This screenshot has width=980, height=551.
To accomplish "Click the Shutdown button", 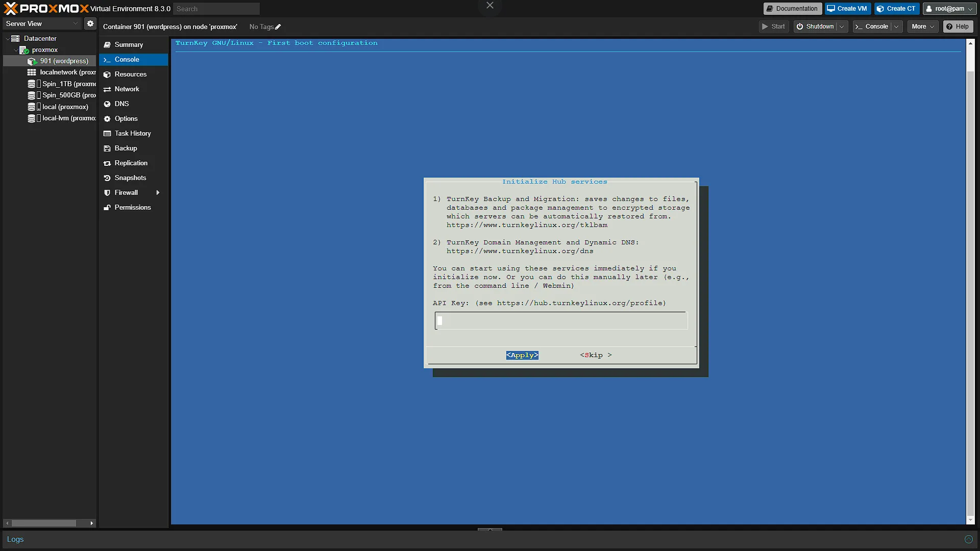I will (815, 27).
